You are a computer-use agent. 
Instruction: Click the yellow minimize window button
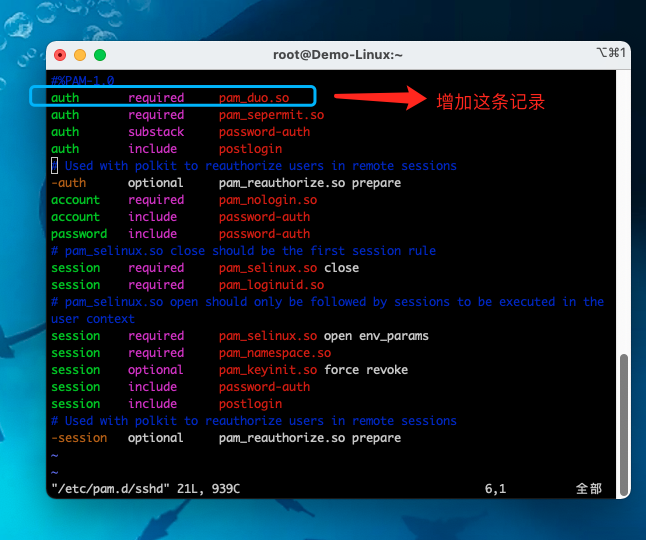pos(80,55)
